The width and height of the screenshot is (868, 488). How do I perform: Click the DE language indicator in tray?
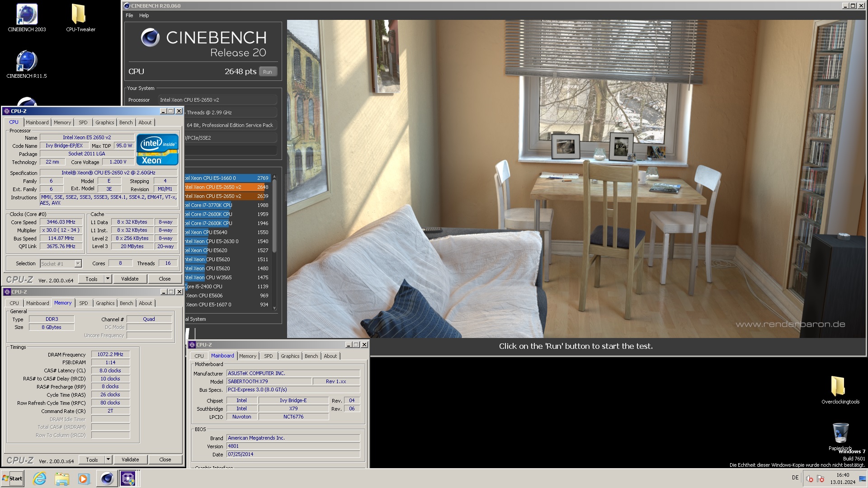pos(795,478)
